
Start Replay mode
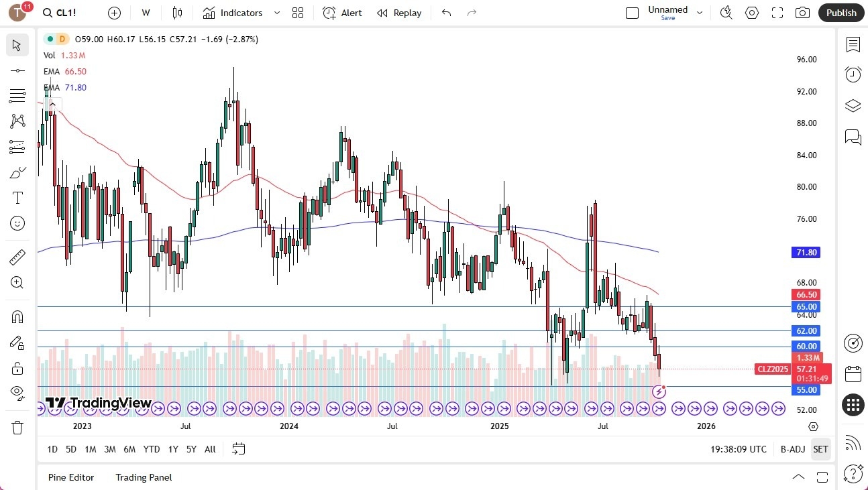point(399,12)
